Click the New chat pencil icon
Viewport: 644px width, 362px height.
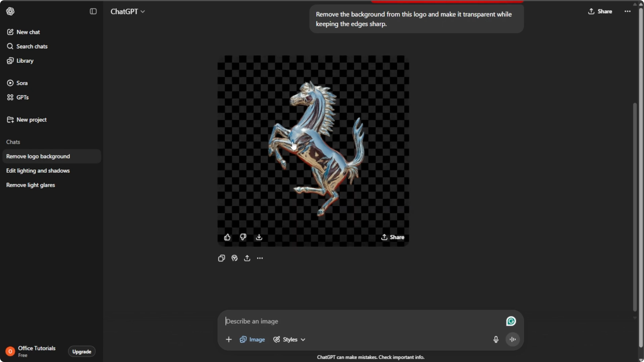pyautogui.click(x=10, y=32)
